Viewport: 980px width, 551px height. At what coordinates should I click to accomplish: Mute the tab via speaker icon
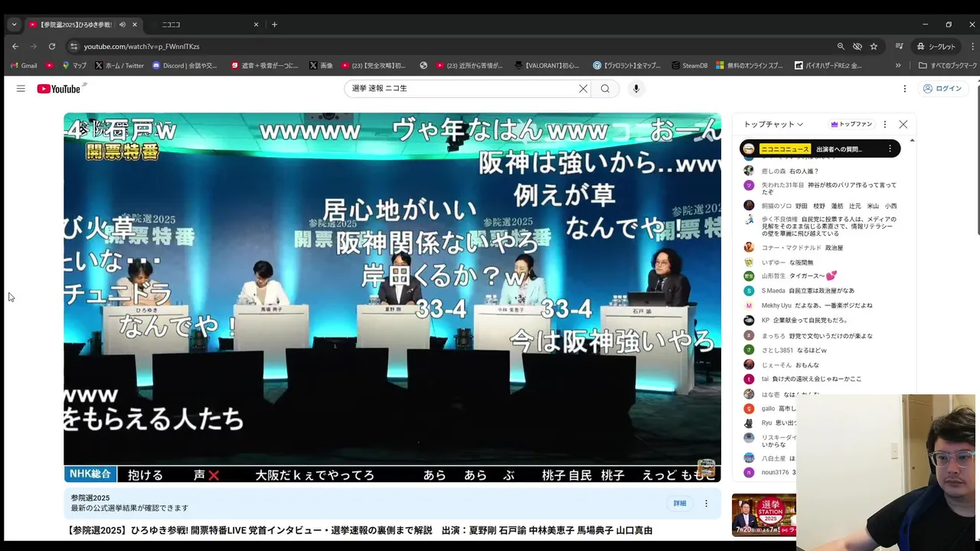122,24
